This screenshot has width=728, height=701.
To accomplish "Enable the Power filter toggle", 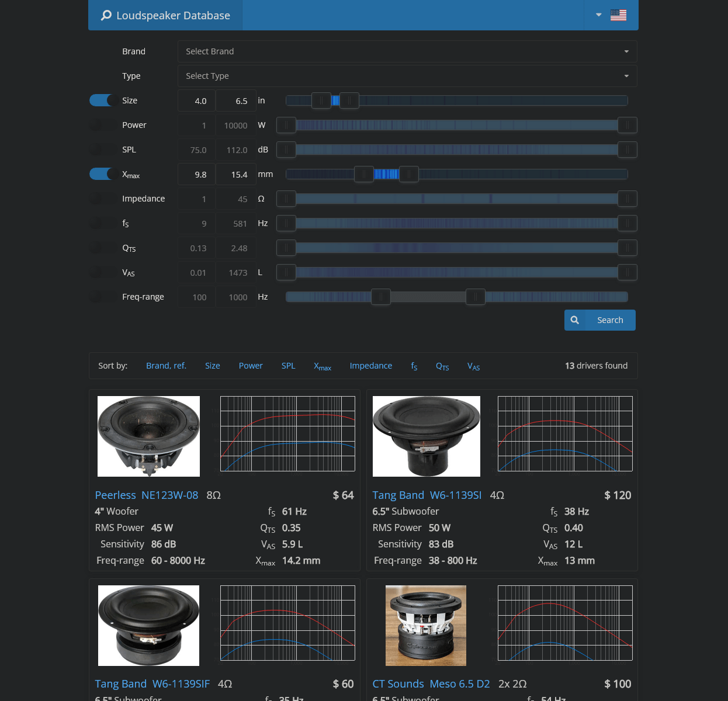I will (x=103, y=125).
